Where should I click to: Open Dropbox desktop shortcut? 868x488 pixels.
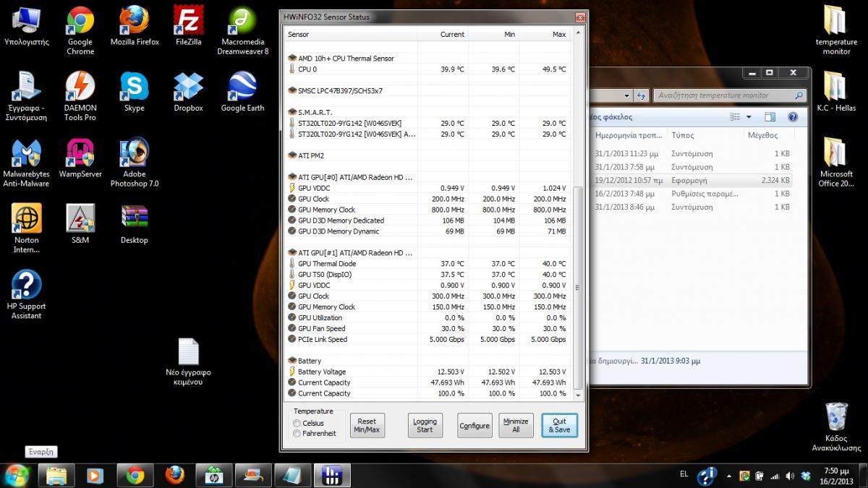(188, 93)
